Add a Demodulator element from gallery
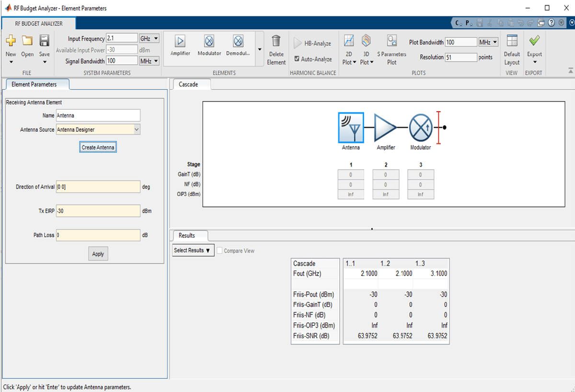 238,42
